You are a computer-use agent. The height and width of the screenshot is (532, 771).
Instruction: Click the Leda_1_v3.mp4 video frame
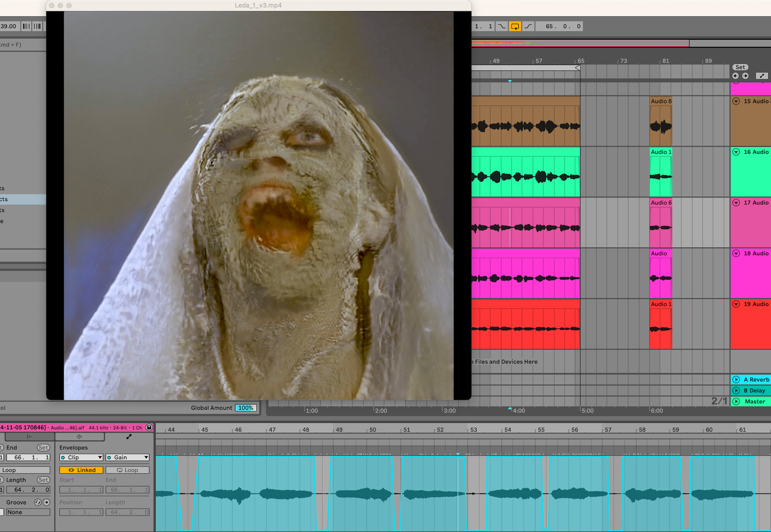pos(259,205)
